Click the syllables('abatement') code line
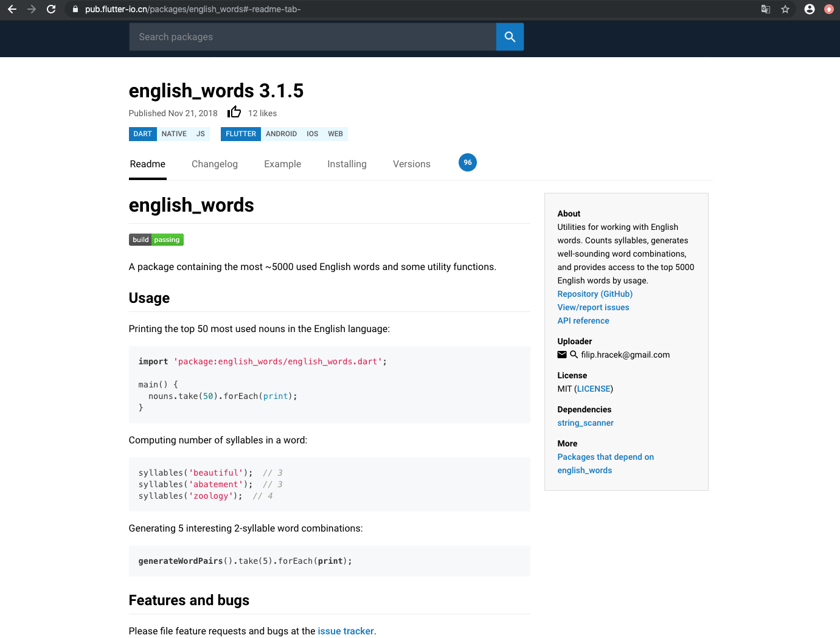 (x=210, y=484)
